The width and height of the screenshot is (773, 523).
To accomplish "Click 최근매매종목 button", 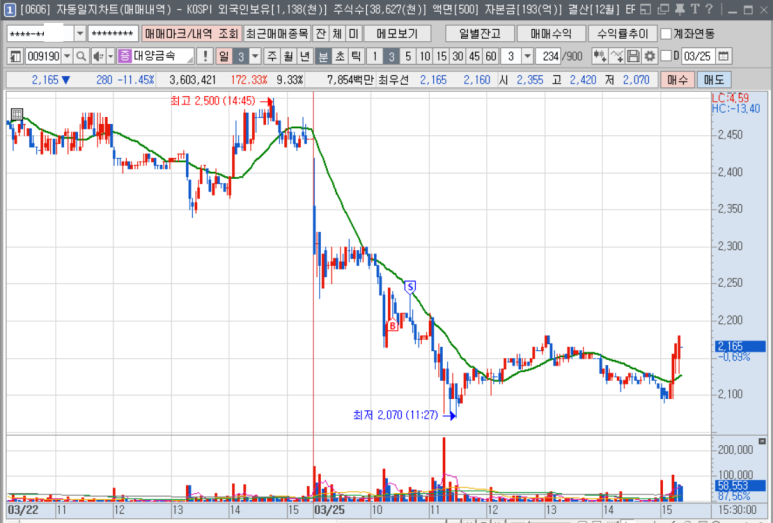I will (x=277, y=34).
